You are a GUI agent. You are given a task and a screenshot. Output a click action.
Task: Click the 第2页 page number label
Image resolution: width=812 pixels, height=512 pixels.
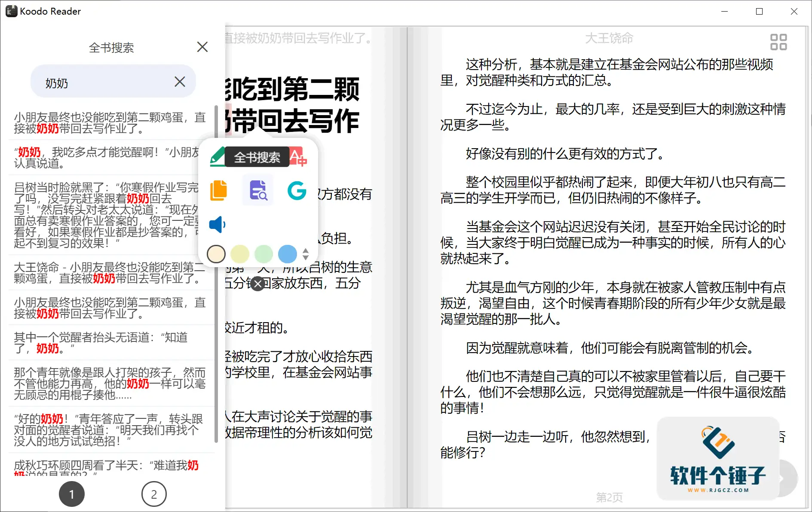[x=609, y=497]
